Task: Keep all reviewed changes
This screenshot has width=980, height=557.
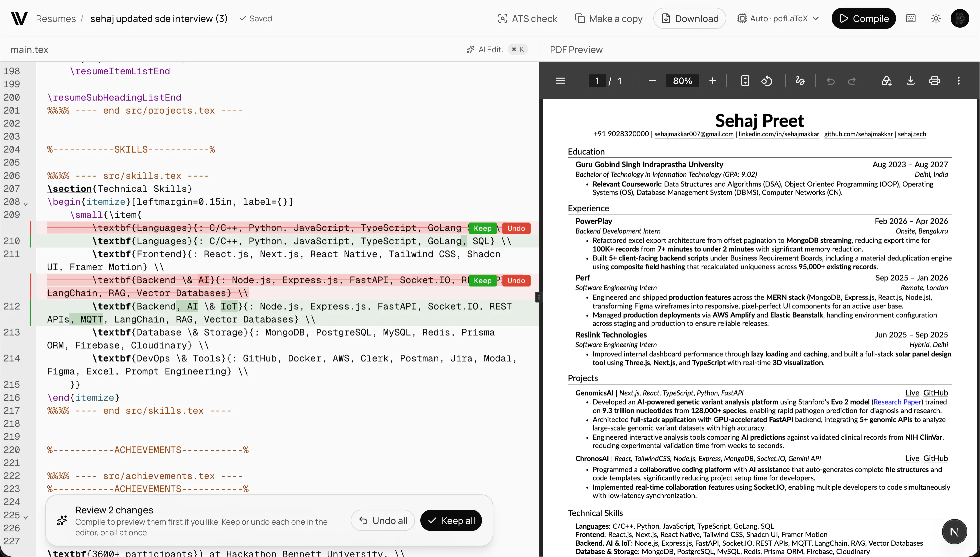Action: (x=451, y=520)
